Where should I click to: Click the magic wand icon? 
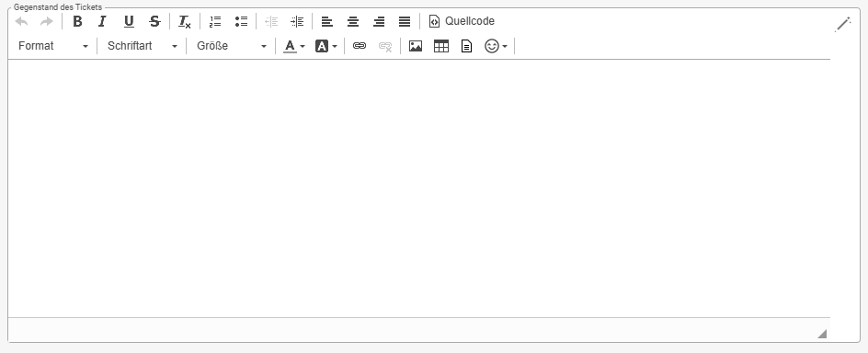click(x=843, y=24)
